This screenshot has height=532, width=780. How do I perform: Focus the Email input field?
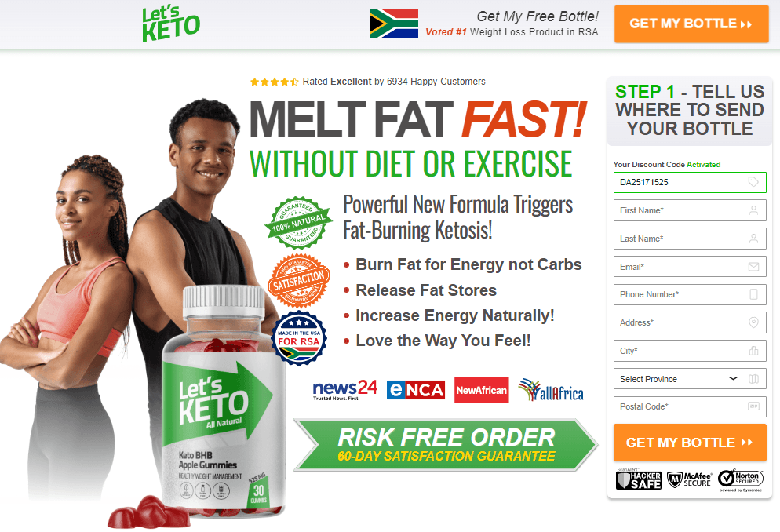coord(690,267)
